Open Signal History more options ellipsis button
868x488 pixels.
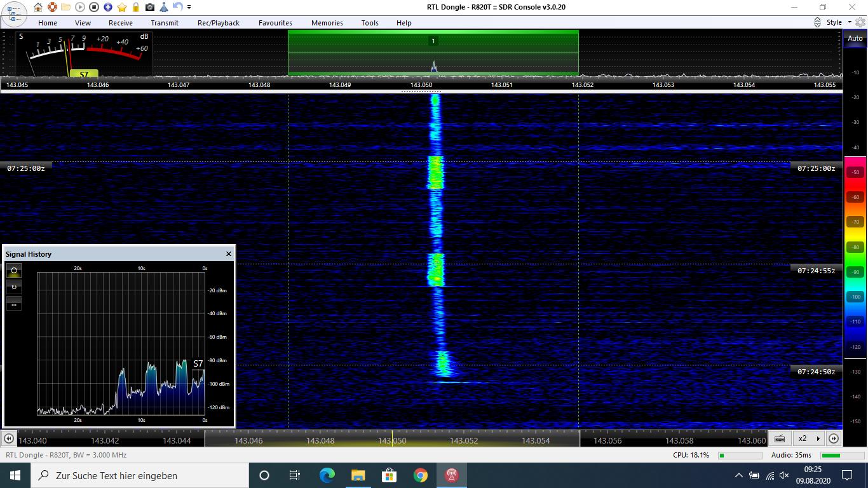point(14,303)
